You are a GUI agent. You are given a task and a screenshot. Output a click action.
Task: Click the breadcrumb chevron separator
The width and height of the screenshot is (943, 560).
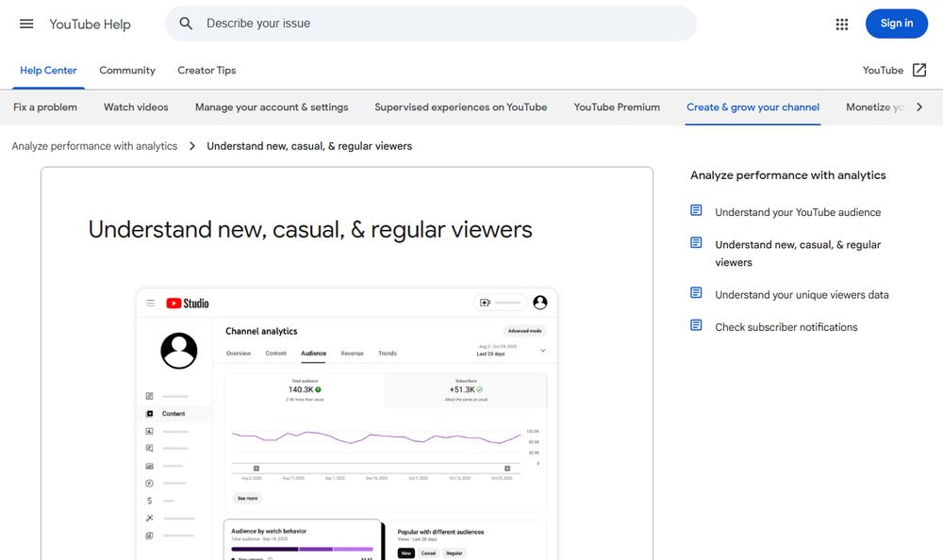(x=191, y=146)
